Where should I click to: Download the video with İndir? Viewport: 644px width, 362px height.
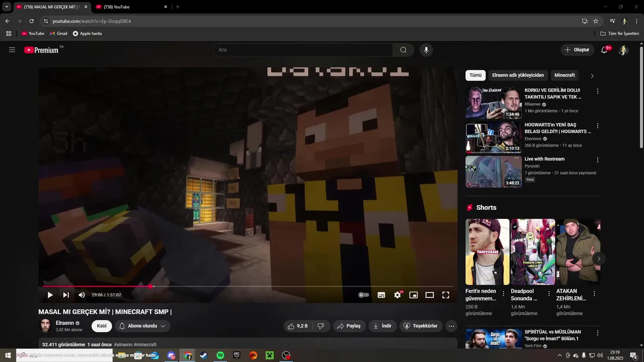382,326
